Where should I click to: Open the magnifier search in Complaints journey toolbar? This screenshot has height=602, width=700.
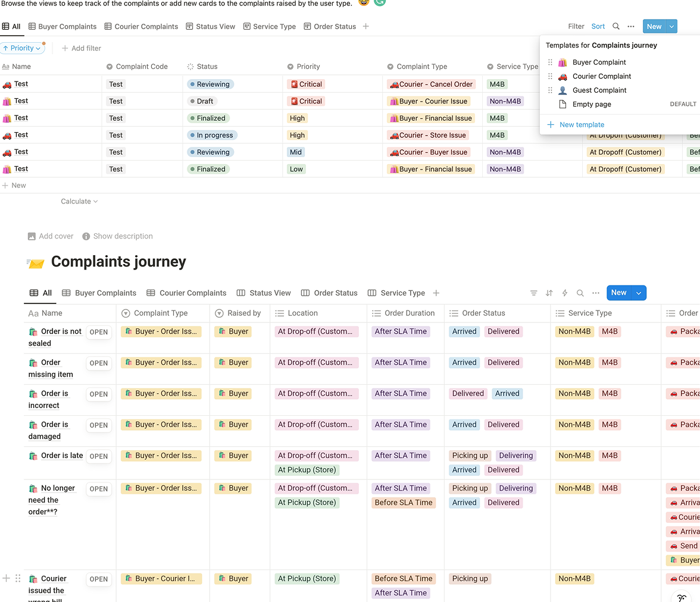point(580,293)
